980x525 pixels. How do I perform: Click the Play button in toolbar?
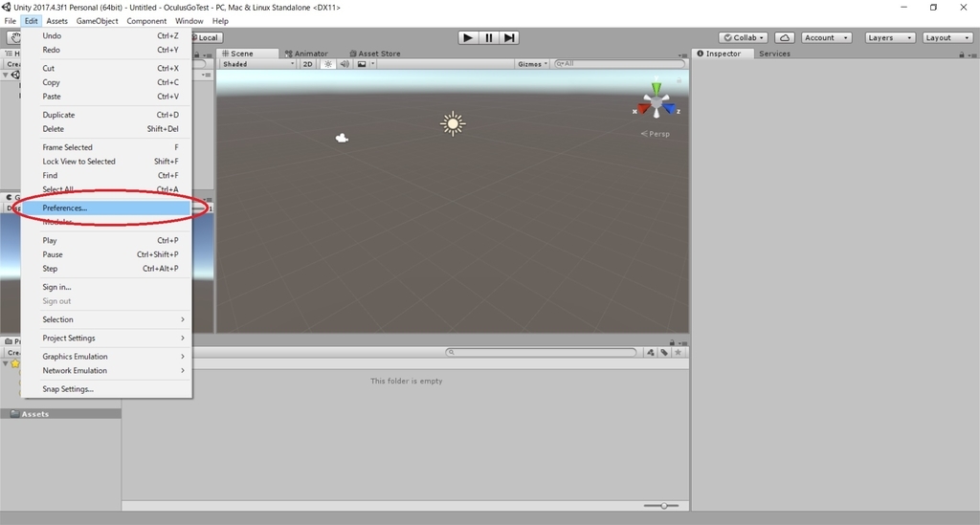467,37
